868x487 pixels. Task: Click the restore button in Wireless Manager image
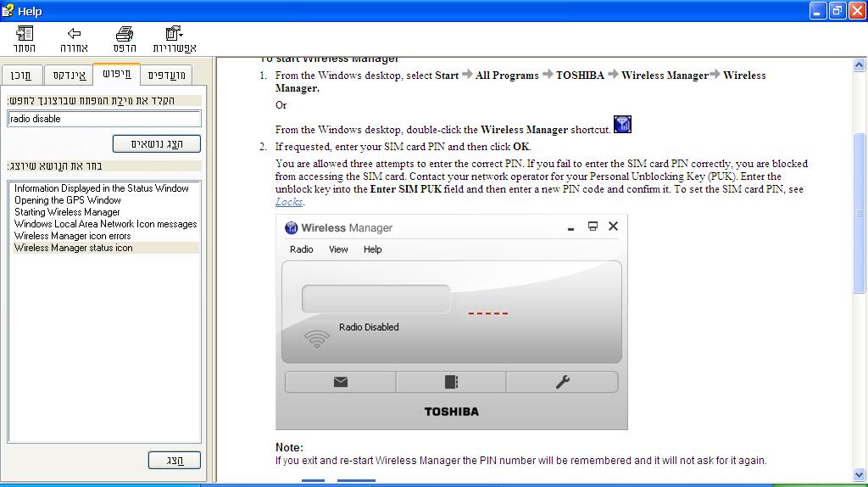point(593,226)
